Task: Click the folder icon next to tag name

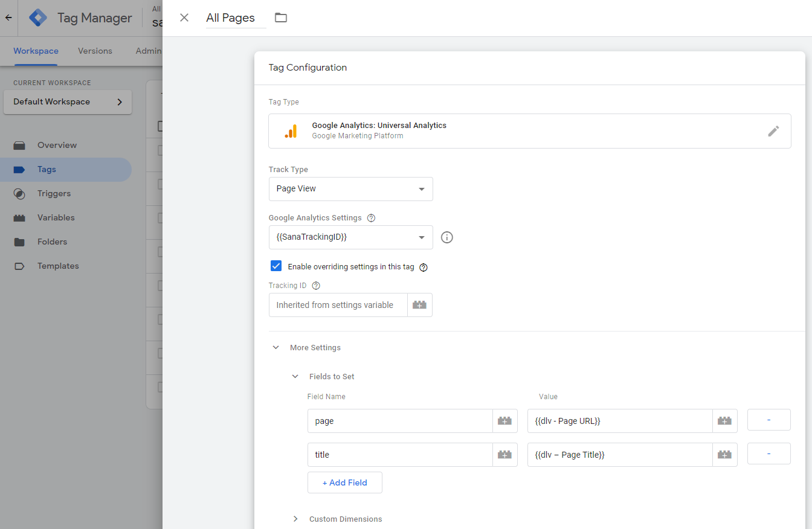Action: point(281,18)
